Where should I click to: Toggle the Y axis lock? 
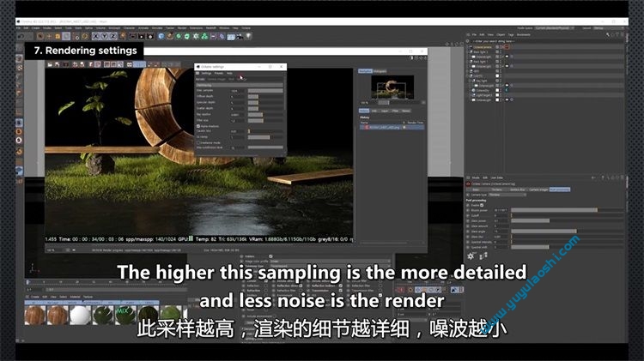tap(105, 36)
